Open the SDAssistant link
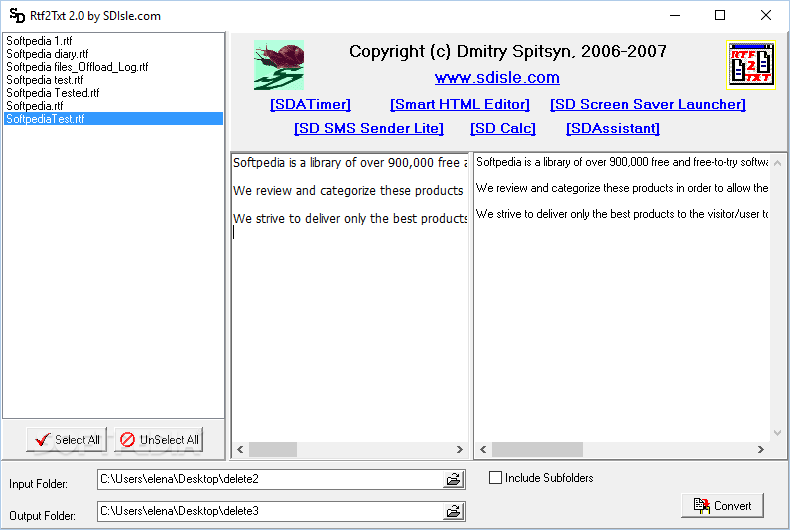Screen dimensions: 790x530 (613, 128)
